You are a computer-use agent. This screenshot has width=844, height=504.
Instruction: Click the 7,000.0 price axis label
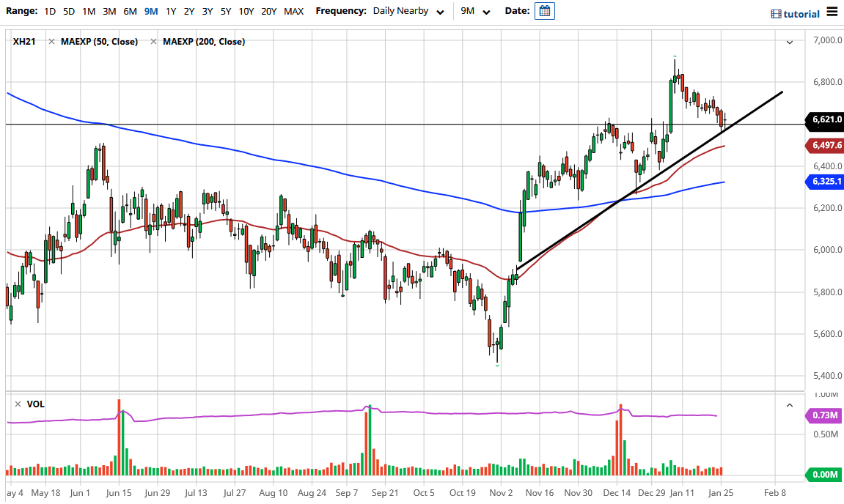click(827, 40)
